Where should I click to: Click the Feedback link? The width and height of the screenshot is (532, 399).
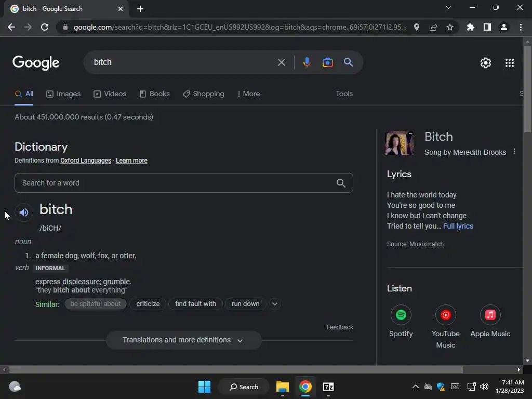point(340,327)
